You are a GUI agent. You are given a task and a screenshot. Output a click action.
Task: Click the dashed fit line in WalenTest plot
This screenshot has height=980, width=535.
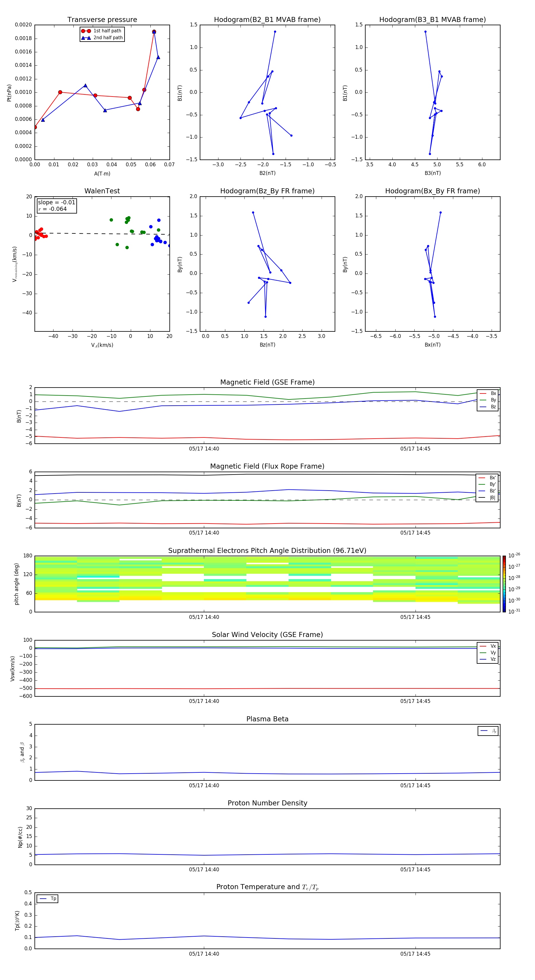click(102, 234)
